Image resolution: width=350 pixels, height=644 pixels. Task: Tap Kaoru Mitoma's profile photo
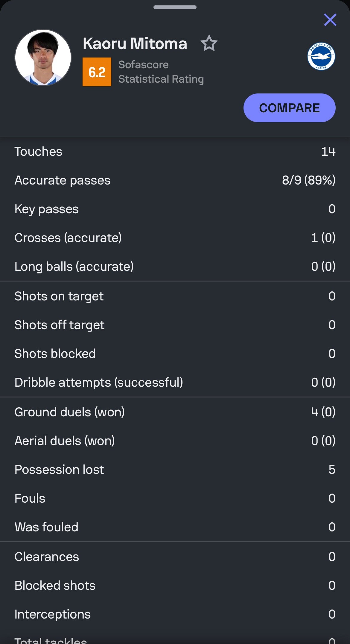pyautogui.click(x=43, y=58)
